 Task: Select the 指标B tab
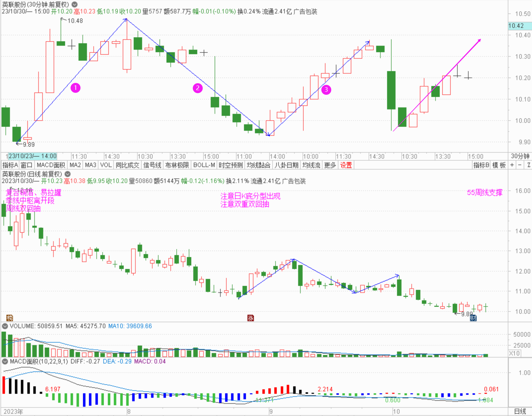[481, 165]
